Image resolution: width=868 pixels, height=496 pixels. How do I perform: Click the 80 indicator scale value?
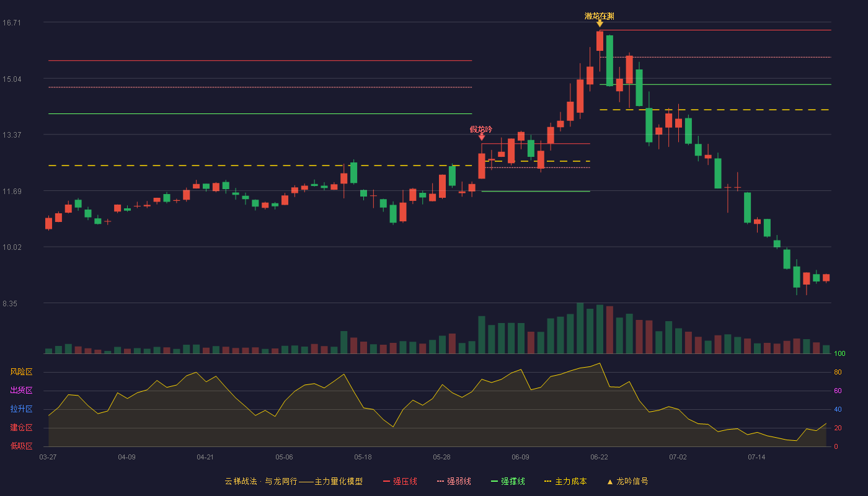[838, 373]
